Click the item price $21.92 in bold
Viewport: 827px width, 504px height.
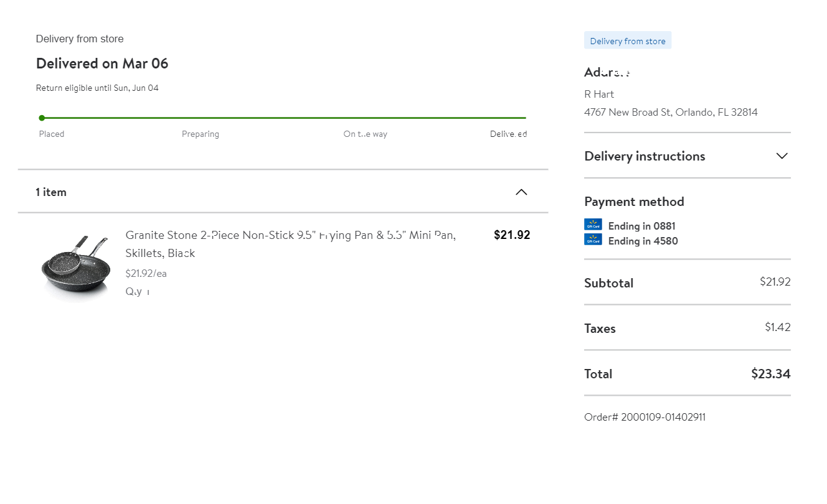pyautogui.click(x=511, y=235)
